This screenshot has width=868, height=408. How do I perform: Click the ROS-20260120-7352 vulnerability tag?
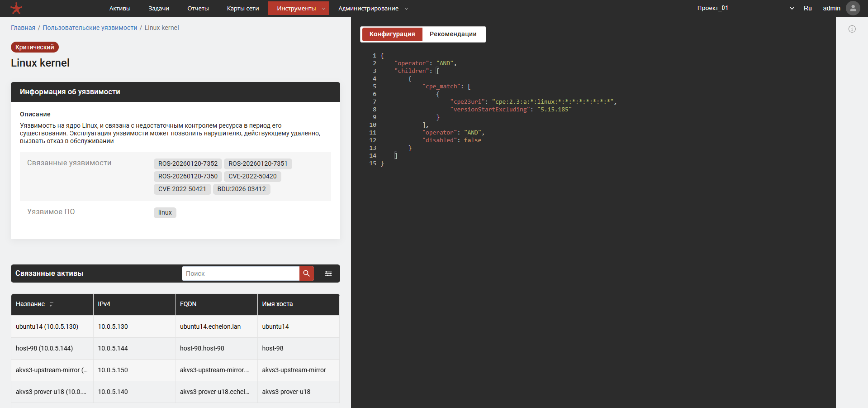[x=188, y=163]
